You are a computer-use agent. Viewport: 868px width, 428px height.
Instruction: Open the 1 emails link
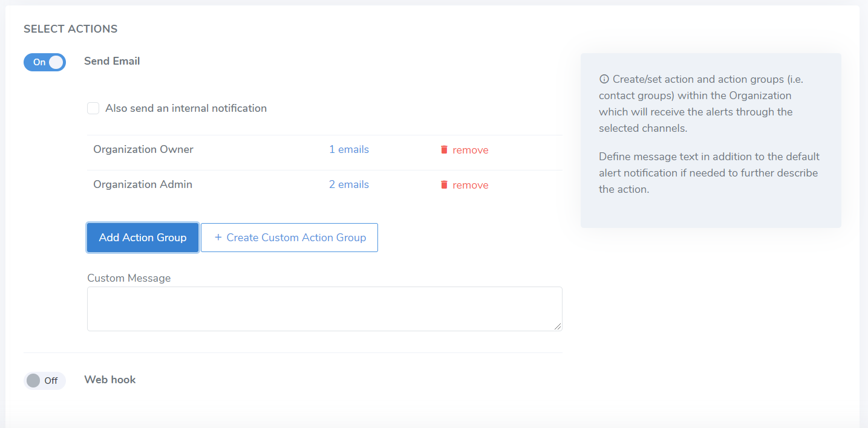coord(349,149)
